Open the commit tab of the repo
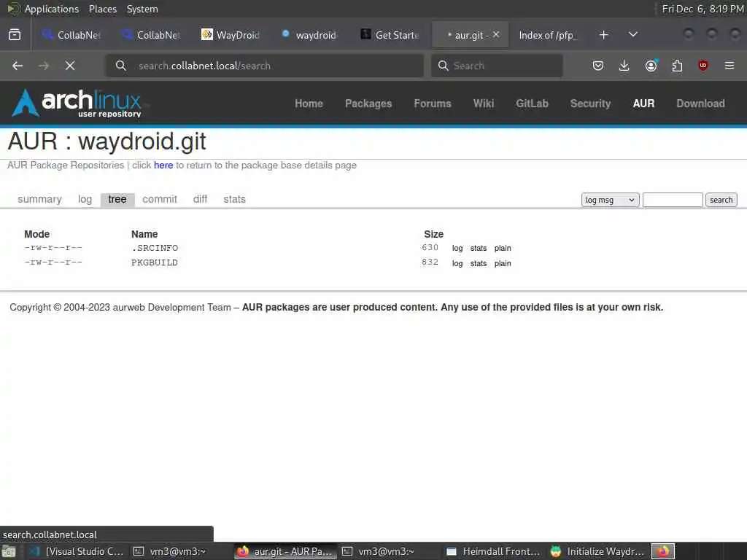The height and width of the screenshot is (560, 747). pos(160,199)
